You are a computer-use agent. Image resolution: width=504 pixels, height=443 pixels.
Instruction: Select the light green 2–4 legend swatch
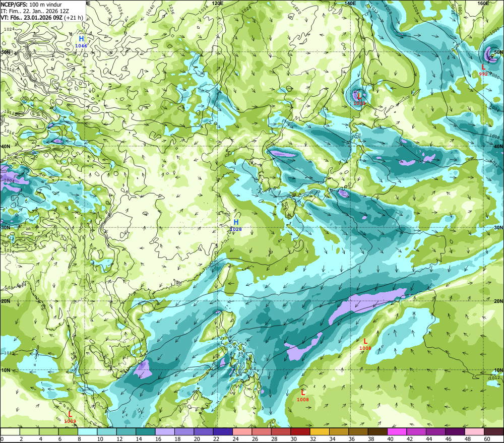[x=30, y=431]
